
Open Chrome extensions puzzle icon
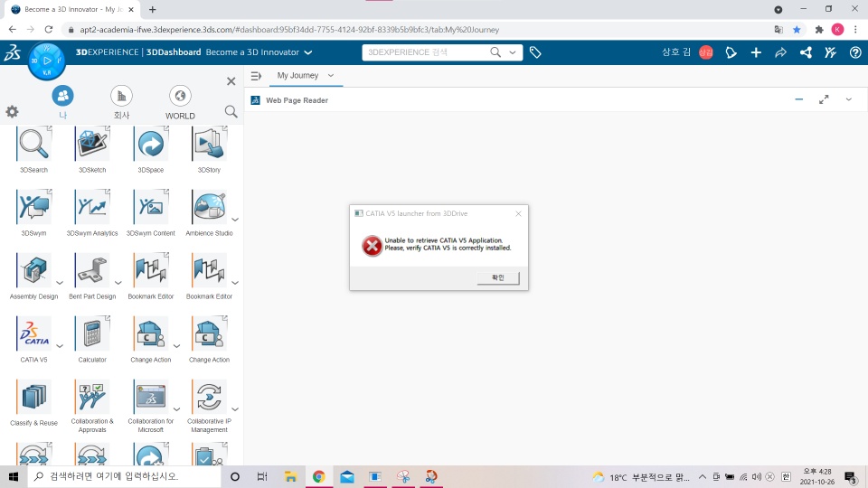coord(819,30)
